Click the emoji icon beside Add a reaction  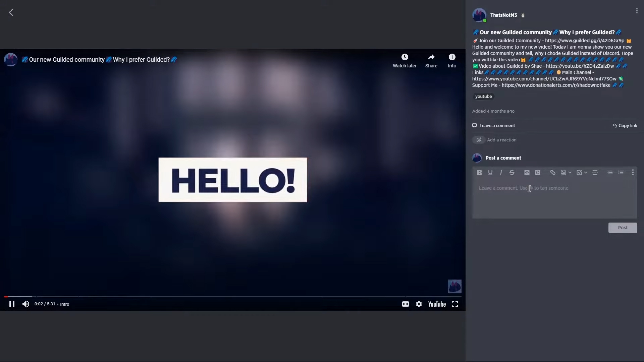point(479,140)
